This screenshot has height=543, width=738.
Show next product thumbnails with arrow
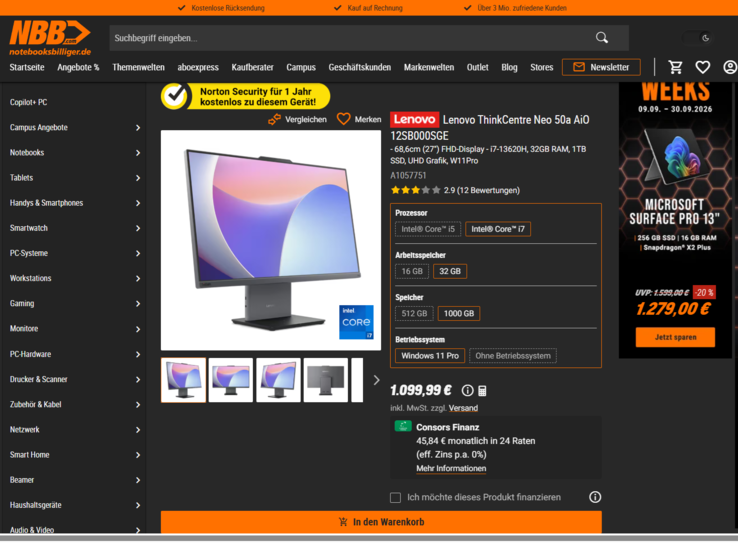pos(376,380)
